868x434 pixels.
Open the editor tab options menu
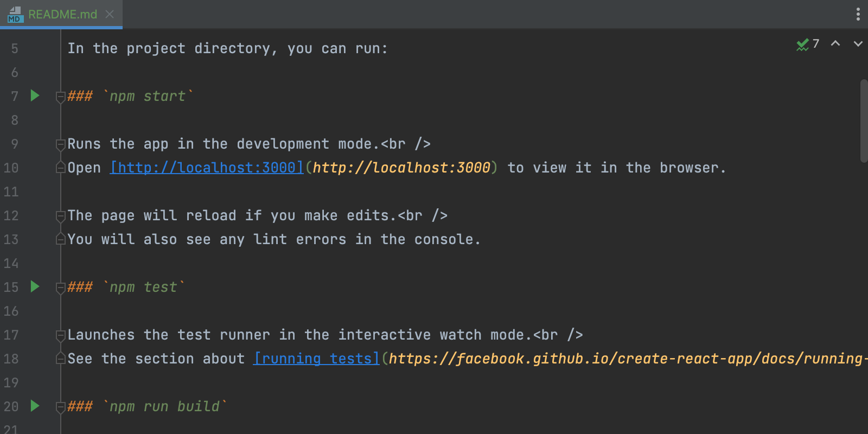[858, 14]
